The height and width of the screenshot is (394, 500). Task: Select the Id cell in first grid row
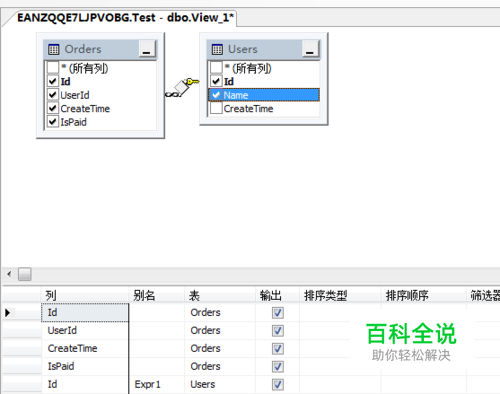85,313
